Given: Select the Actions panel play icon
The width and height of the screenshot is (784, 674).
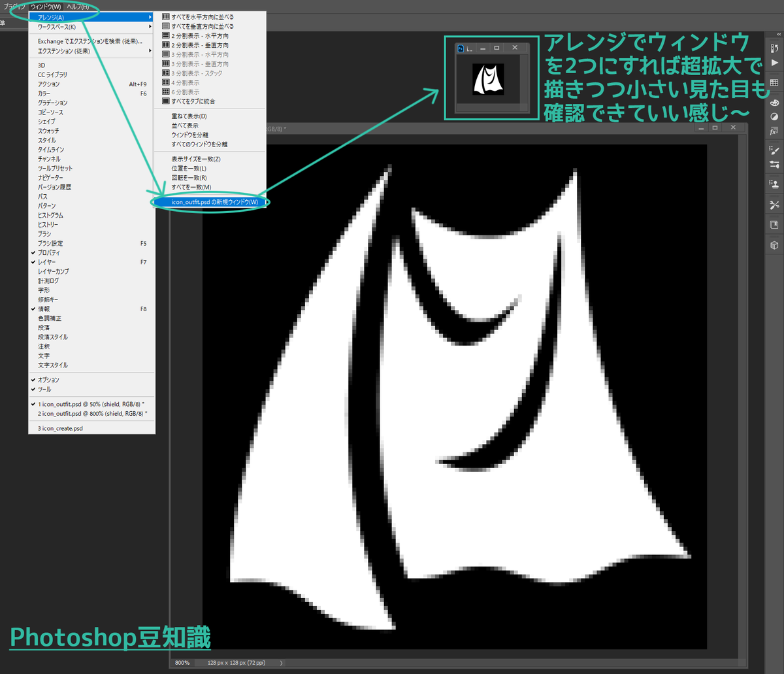Looking at the screenshot, I should [774, 63].
